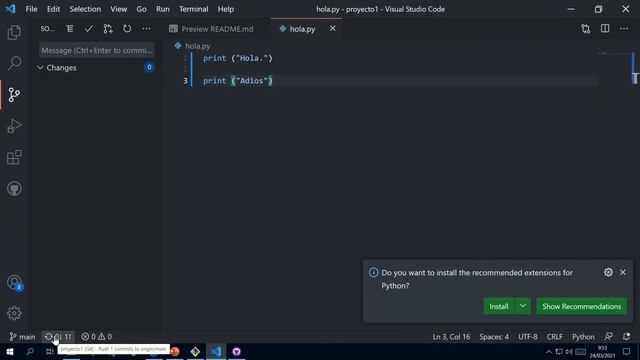
Task: Open the Search view in activity bar
Action: point(14,63)
